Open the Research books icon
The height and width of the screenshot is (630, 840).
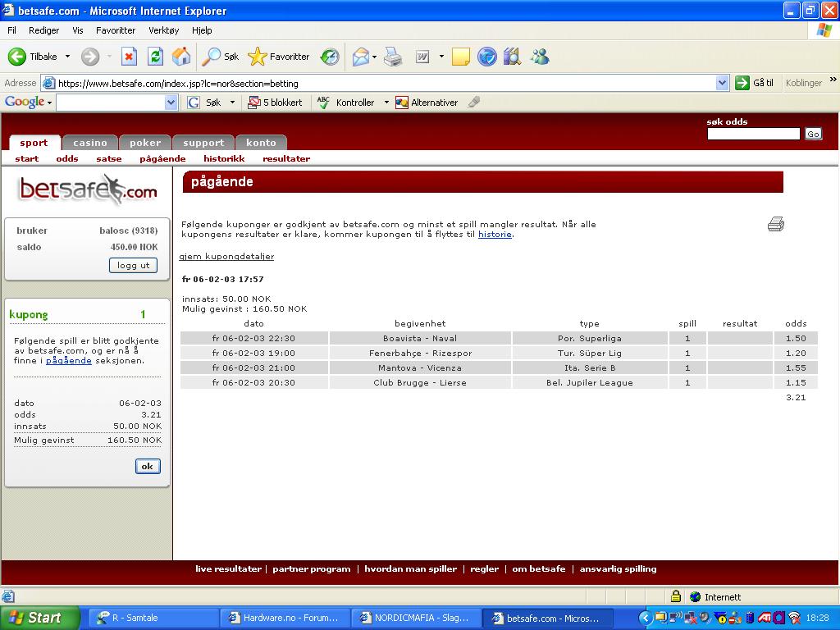(512, 57)
